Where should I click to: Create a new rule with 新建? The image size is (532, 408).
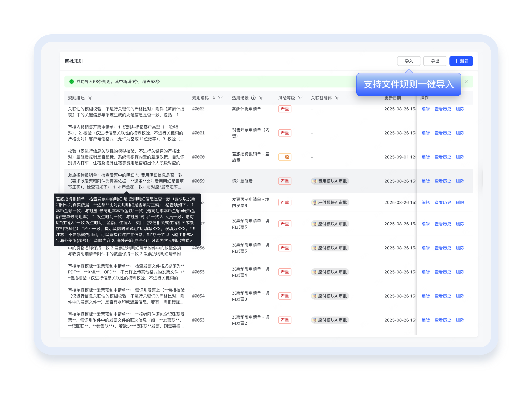tap(461, 61)
